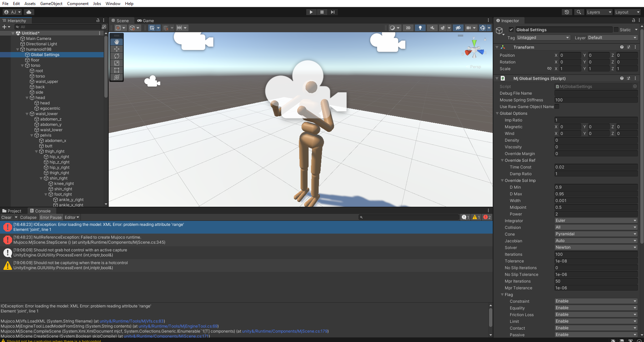Viewport: 644px width, 342px height.
Task: Toggle scene lighting with the bulb icon
Action: [x=420, y=28]
